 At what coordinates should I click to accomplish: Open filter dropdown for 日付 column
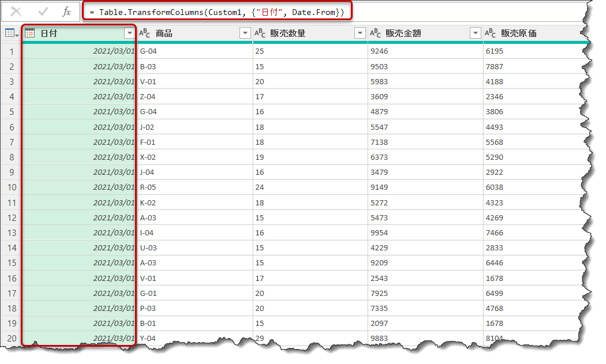(x=129, y=33)
